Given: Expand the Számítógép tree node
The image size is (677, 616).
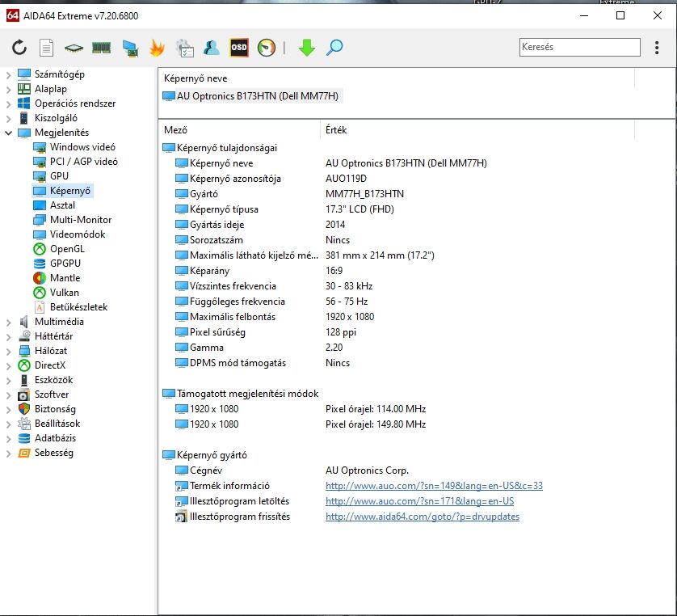Looking at the screenshot, I should [8, 74].
